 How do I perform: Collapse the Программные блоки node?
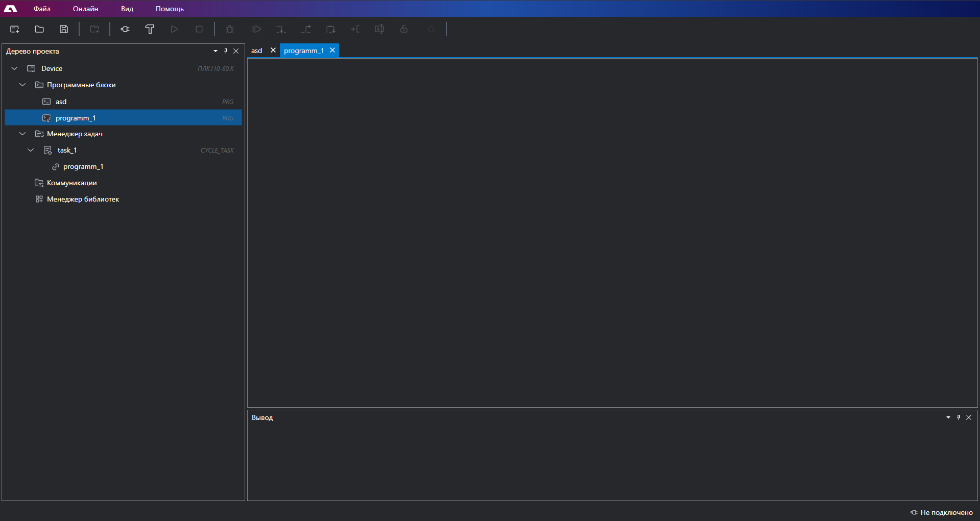click(x=22, y=85)
